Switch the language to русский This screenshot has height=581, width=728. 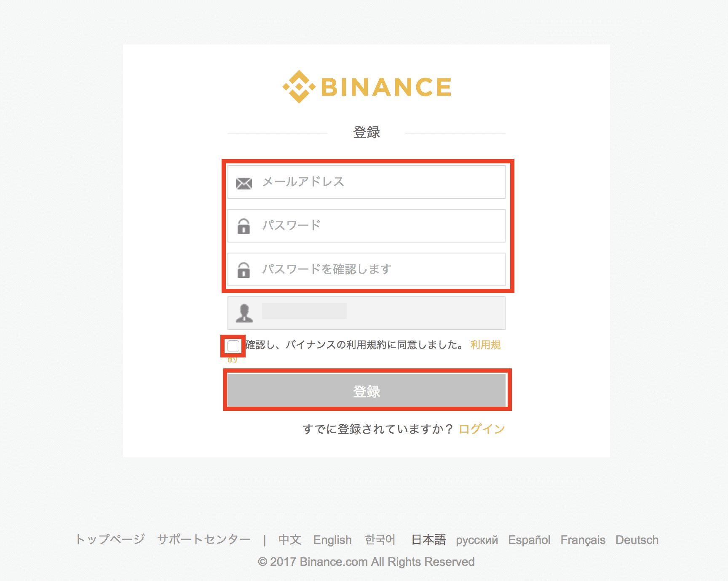[x=477, y=540]
